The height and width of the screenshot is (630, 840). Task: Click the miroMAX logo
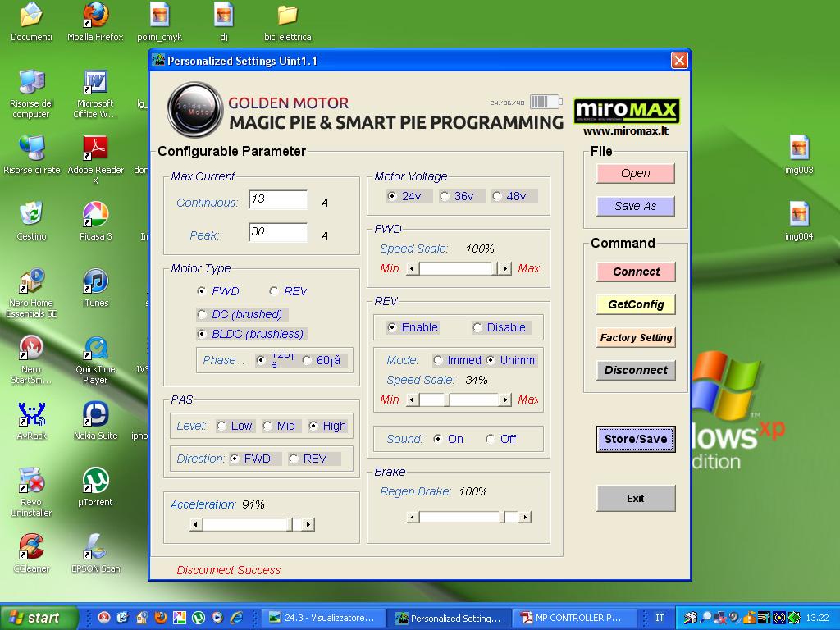click(x=626, y=112)
